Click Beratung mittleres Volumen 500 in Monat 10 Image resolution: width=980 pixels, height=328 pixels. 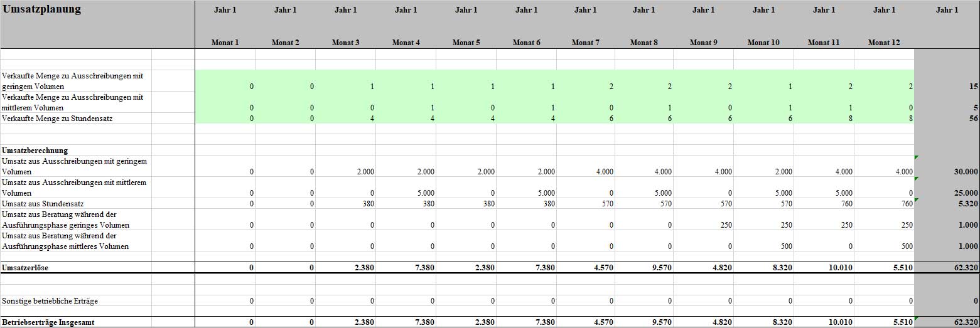(787, 246)
